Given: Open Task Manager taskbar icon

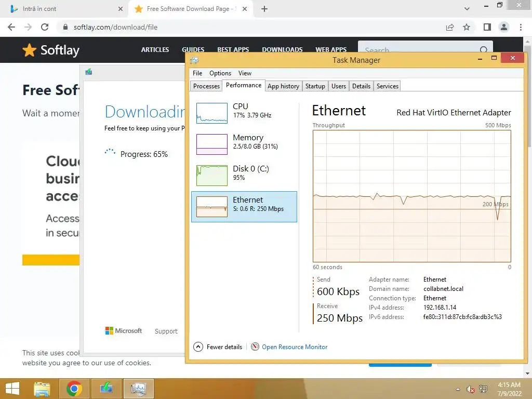Looking at the screenshot, I should click(x=138, y=389).
